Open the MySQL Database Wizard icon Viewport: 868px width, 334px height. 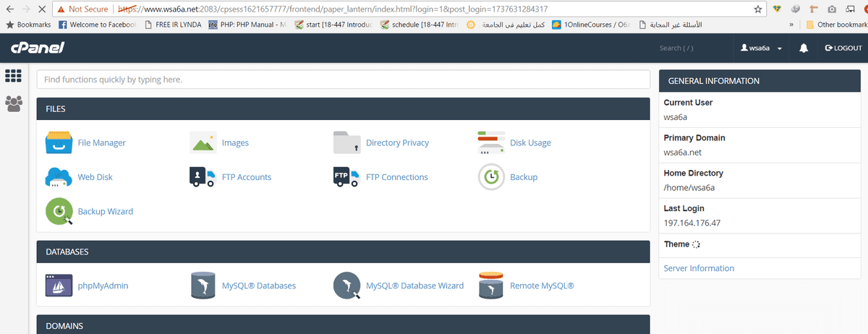tap(347, 286)
